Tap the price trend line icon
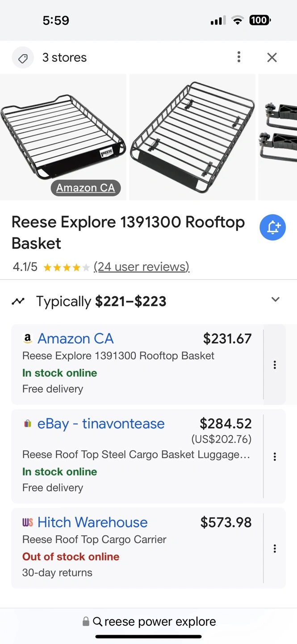Screen dimensions: 297x644 (x=18, y=301)
